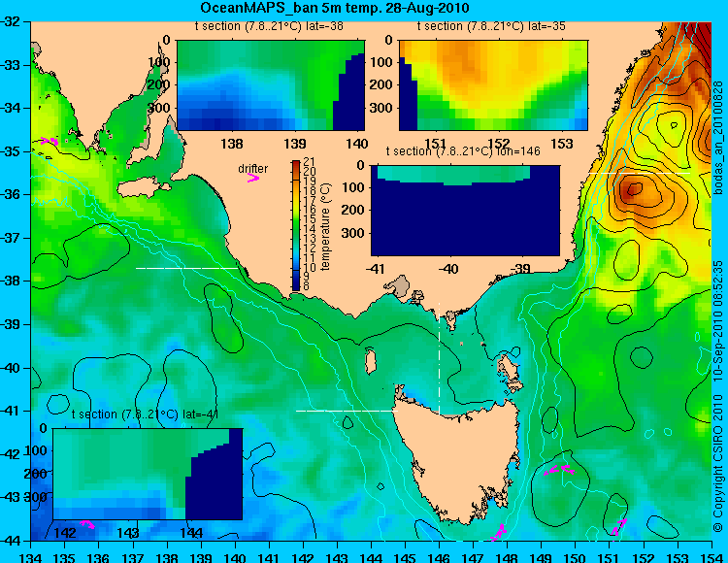Open the lat=-35 temperature section plot

coord(493,85)
